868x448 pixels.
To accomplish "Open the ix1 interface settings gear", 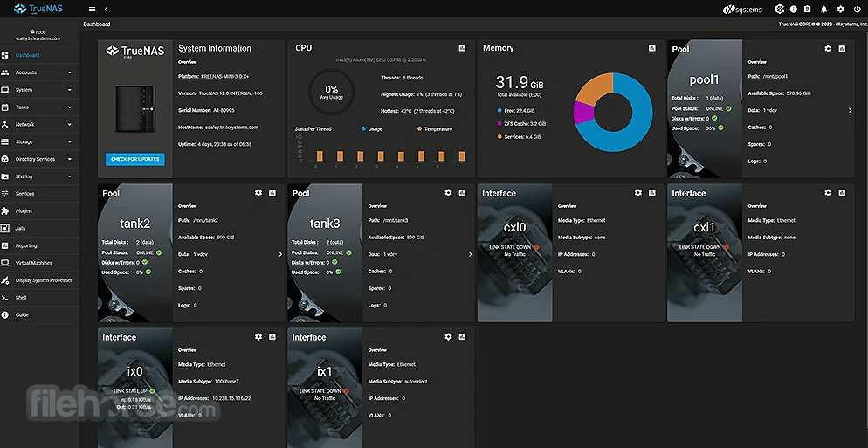I will tap(448, 337).
